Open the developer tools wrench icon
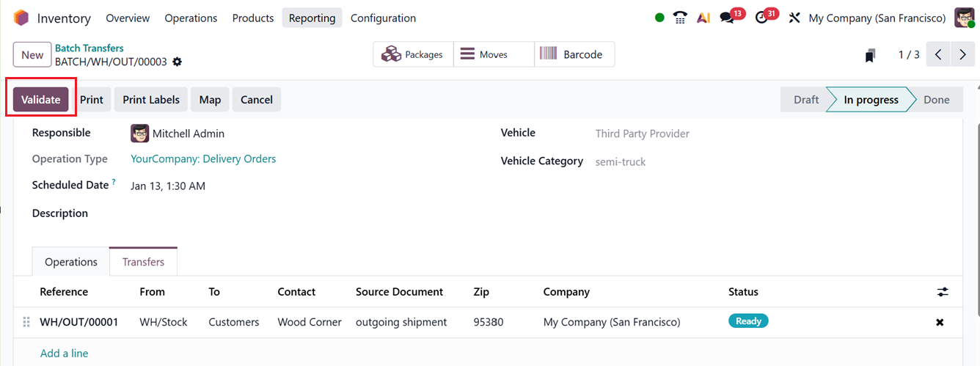980x366 pixels. [x=794, y=18]
